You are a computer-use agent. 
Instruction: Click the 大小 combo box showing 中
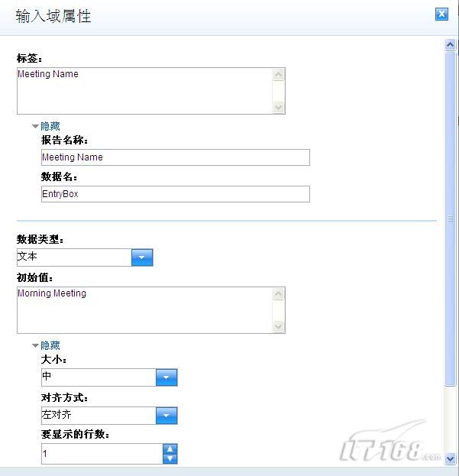[x=109, y=377]
